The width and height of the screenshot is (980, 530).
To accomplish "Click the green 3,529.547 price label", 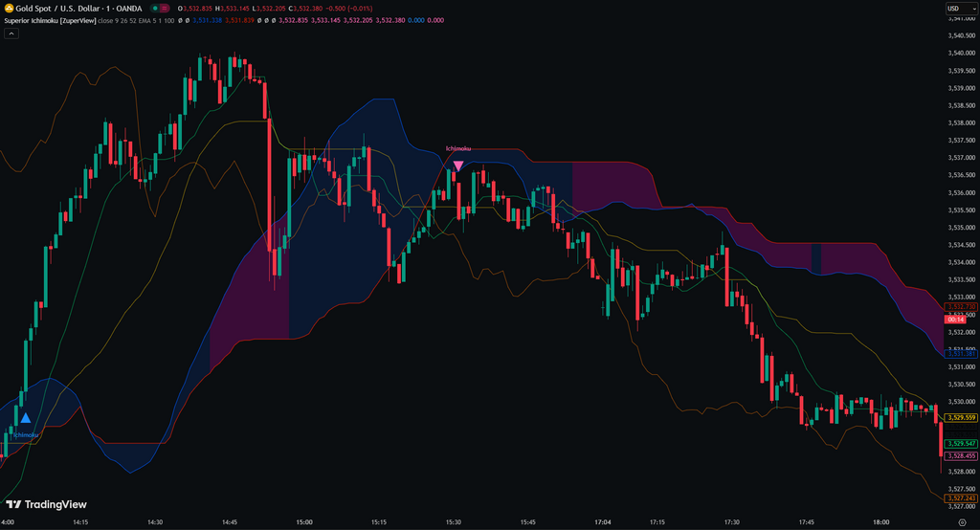I will point(961,444).
